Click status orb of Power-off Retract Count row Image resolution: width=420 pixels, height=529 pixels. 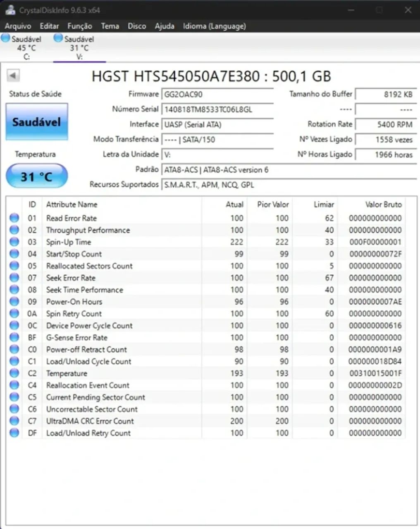click(14, 350)
